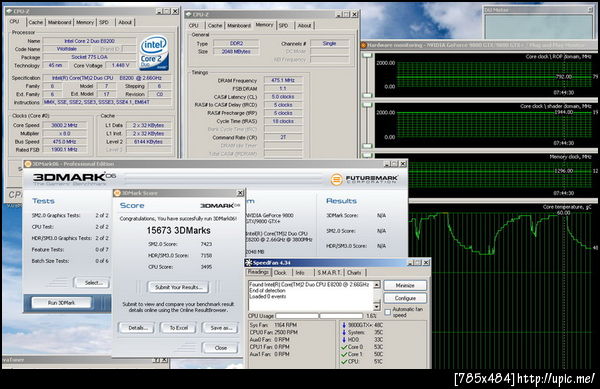
Task: Click 15673 3DMarks score text
Action: [x=178, y=231]
